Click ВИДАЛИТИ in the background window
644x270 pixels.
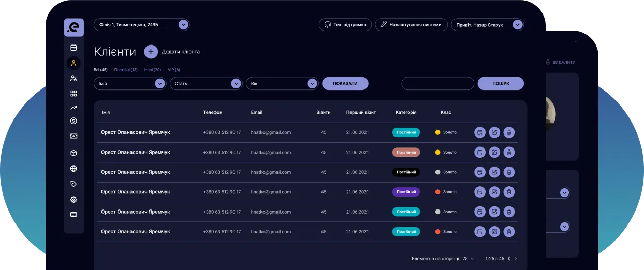[561, 62]
